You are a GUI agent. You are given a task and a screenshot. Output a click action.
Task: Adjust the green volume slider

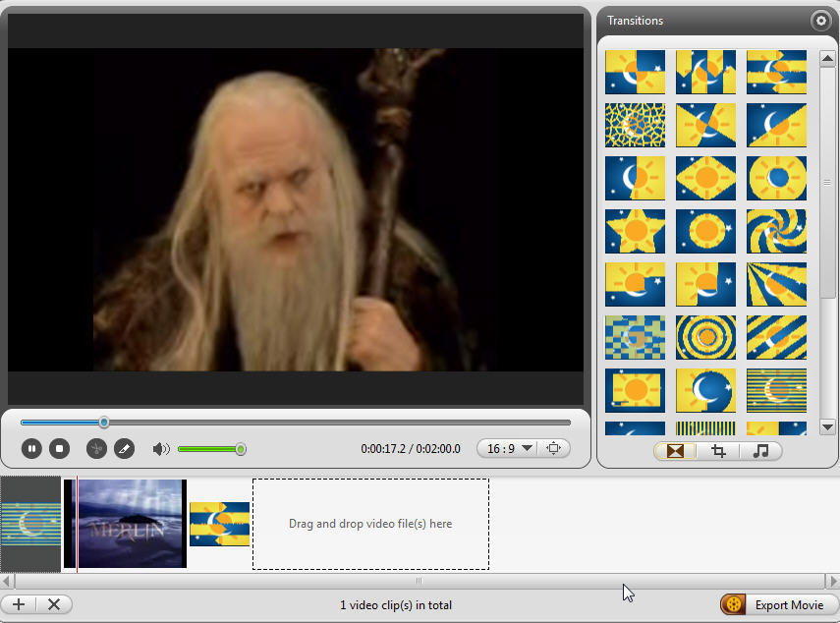coord(239,449)
